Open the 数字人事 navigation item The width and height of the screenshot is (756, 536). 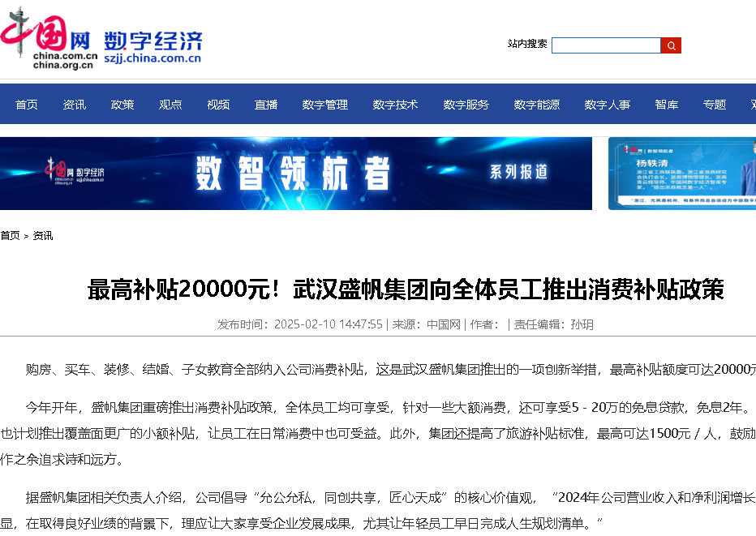point(608,105)
